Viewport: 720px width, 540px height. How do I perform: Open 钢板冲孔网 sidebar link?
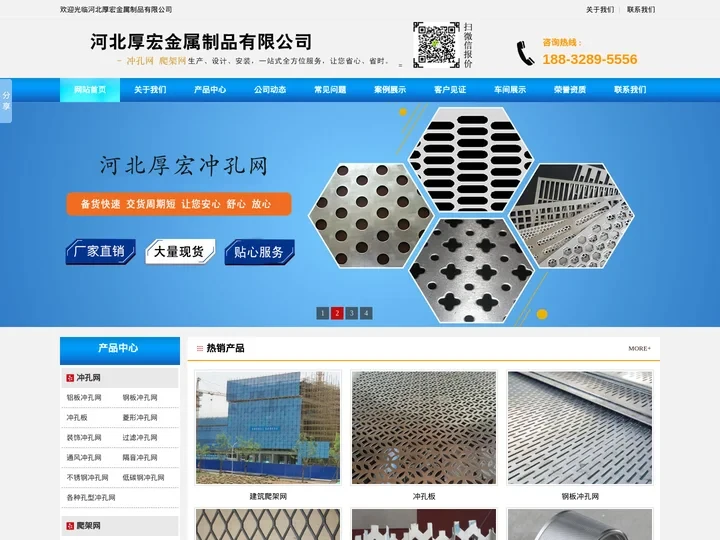tap(140, 398)
